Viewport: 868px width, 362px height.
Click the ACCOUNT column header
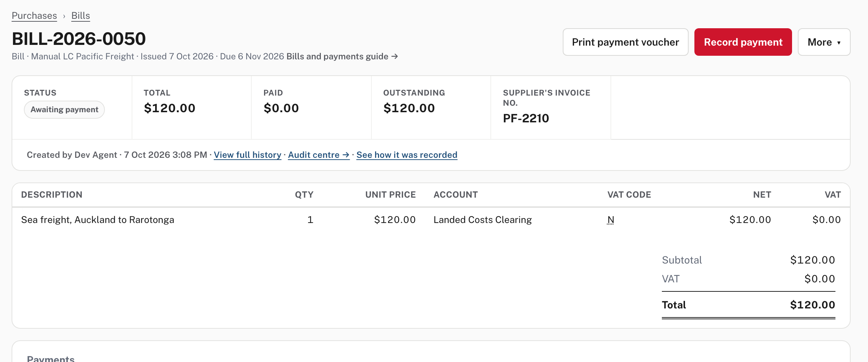pyautogui.click(x=456, y=195)
